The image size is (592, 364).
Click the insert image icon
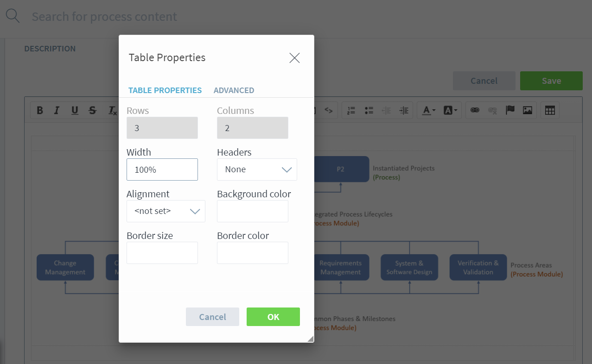coord(528,110)
